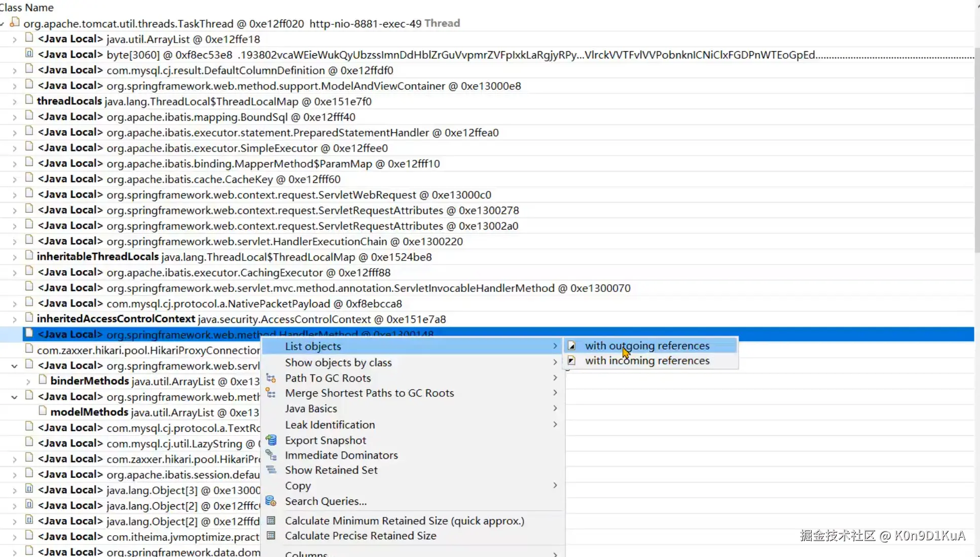Click the Calculate Precise Retained Size icon
Viewport: 980px width, 557px height.
pos(271,536)
